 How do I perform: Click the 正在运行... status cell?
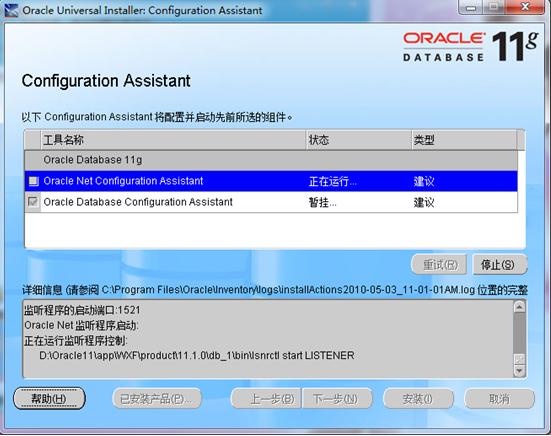[359, 181]
